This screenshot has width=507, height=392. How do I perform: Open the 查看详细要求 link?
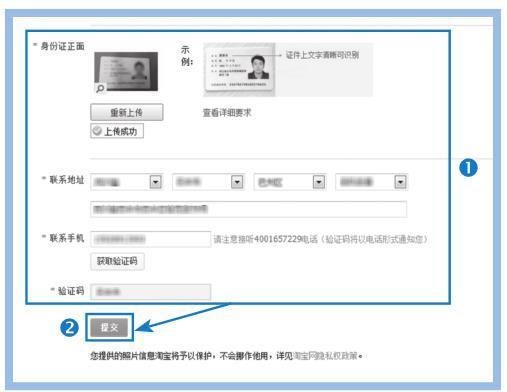click(227, 113)
